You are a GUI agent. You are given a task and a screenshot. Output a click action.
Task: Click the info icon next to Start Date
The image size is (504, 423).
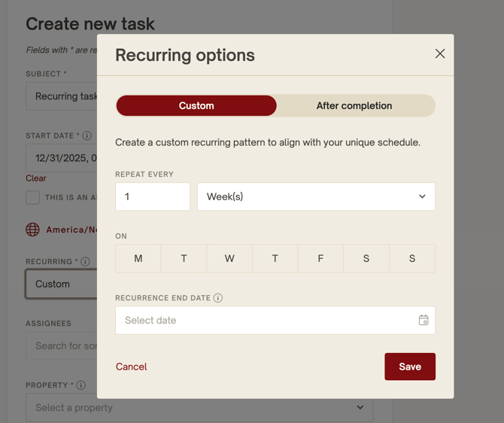coord(87,136)
